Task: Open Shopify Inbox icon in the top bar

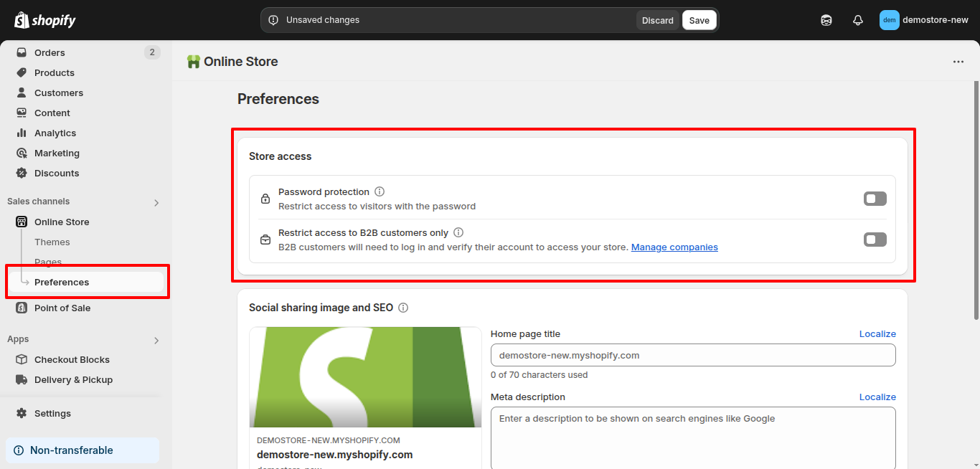Action: 826,19
